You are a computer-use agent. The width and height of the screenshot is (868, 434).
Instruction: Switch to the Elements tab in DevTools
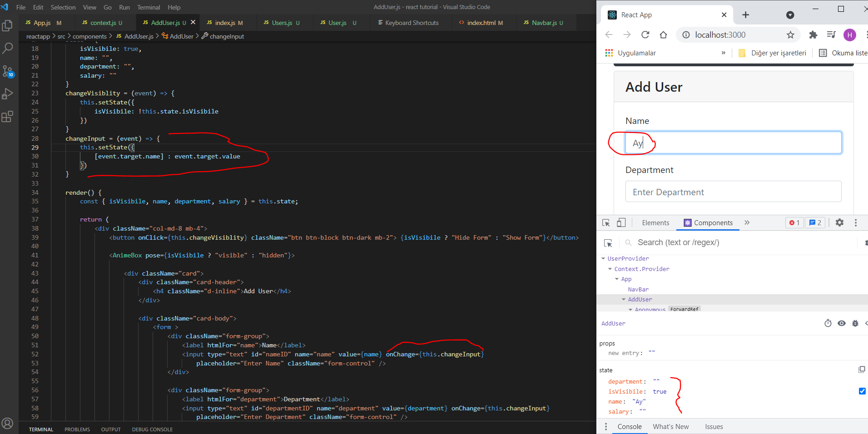click(x=655, y=222)
